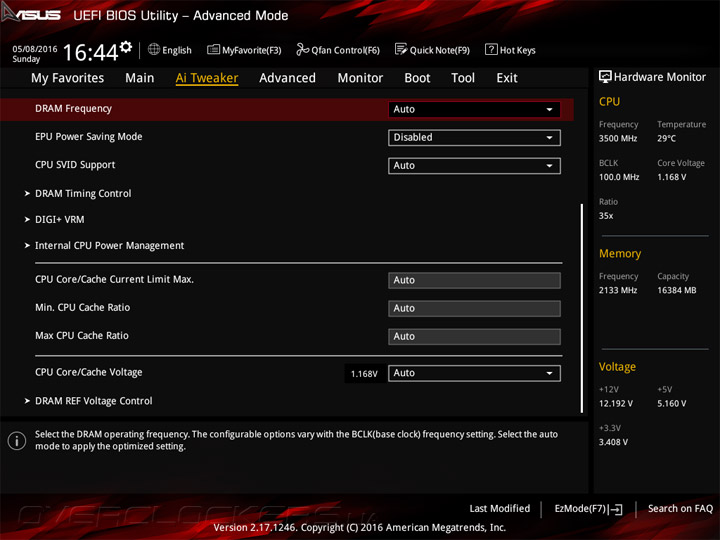
Task: Click the settings gear next to the clock
Action: [x=126, y=47]
